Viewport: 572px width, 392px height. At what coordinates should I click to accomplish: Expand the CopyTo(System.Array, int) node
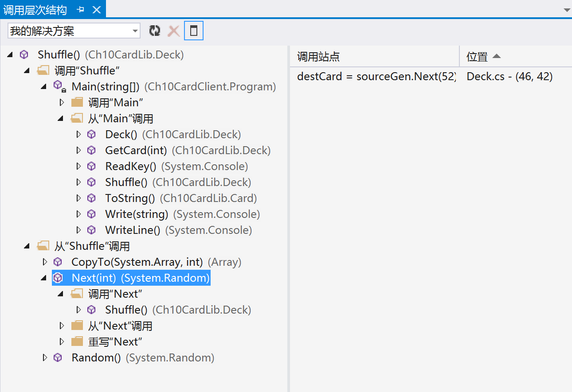(45, 262)
